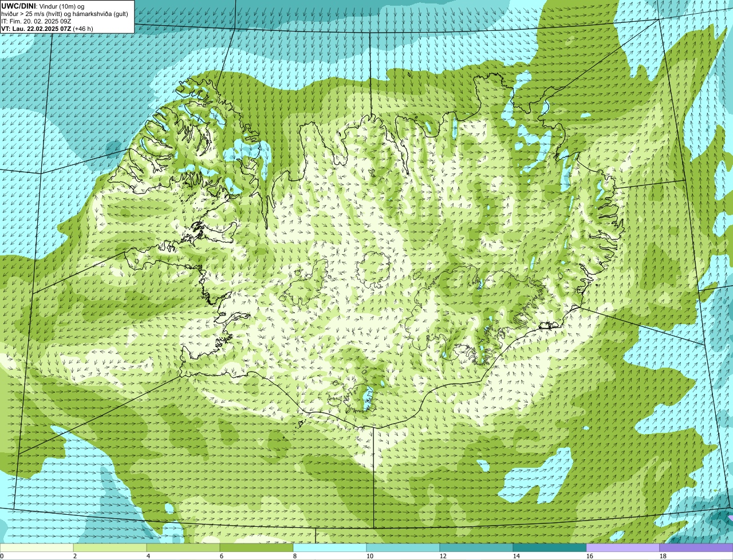Choose the 10–12 m/s turquoise legend segment
Screen dimensions: 733x560
coord(403,548)
